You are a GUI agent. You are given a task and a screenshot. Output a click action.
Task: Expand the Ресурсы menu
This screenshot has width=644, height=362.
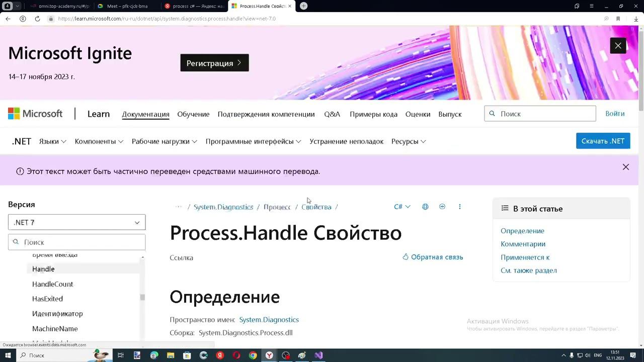pos(409,141)
